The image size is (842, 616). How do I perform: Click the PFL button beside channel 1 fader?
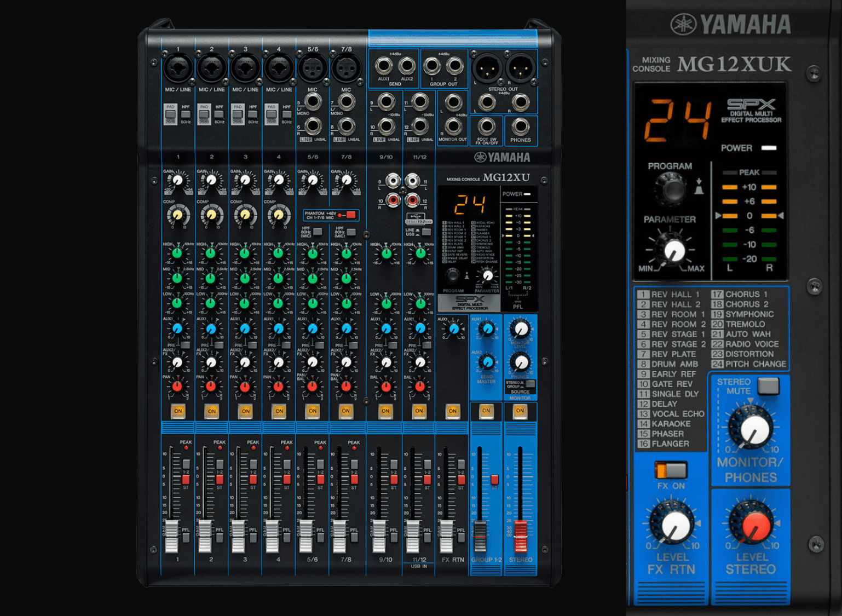[186, 538]
